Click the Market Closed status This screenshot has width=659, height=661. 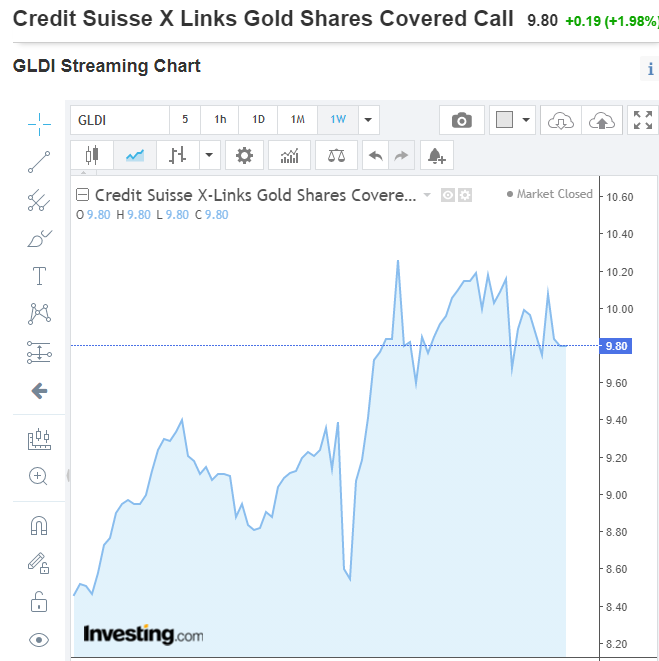pos(550,194)
